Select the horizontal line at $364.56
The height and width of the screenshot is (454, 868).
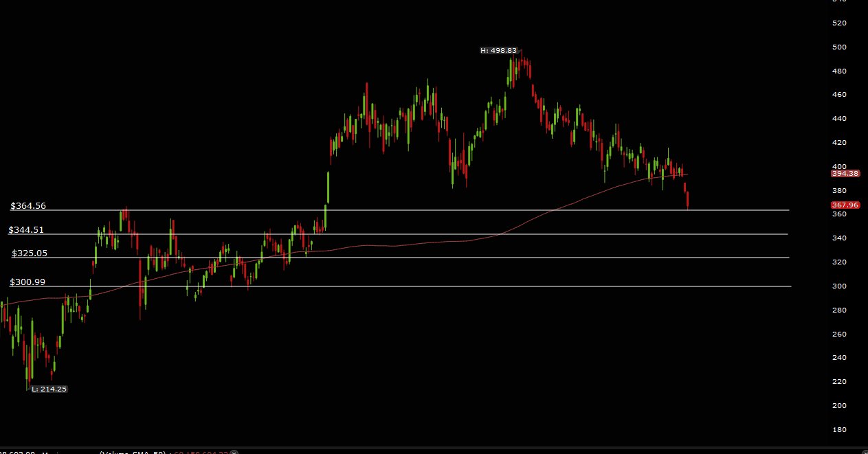pyautogui.click(x=399, y=210)
